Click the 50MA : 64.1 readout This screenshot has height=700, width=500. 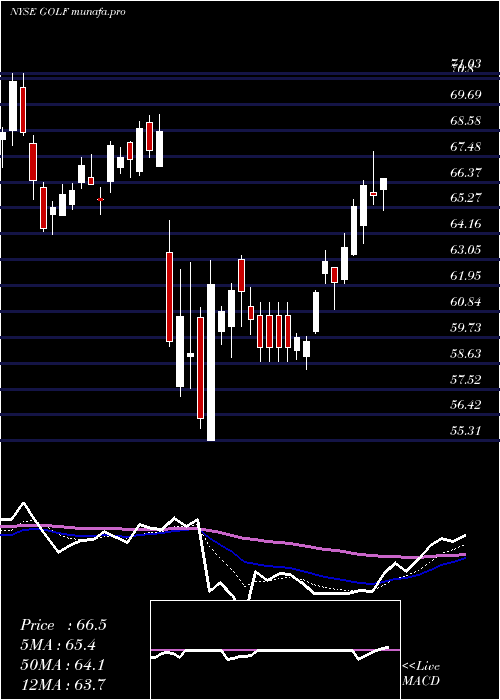click(63, 665)
